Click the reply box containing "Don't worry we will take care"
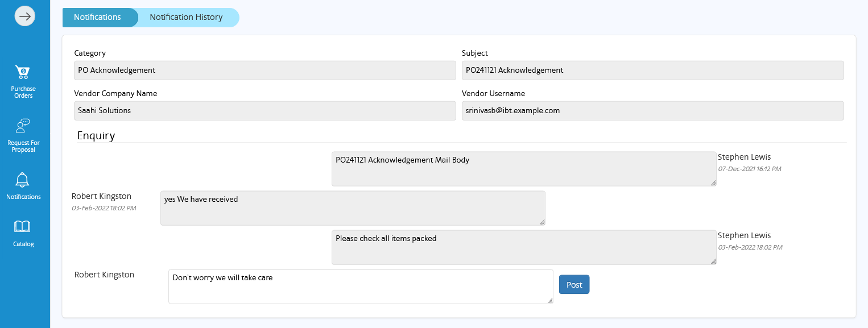Image resolution: width=868 pixels, height=328 pixels. (x=360, y=287)
